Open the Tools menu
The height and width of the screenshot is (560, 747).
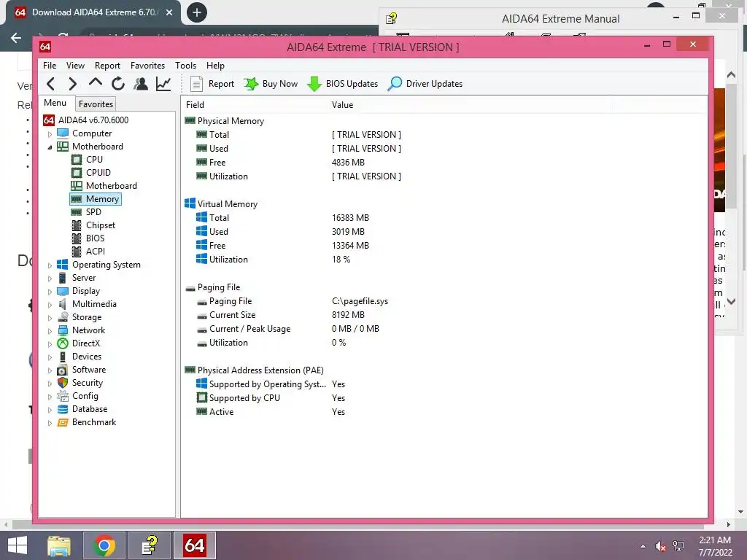(185, 65)
